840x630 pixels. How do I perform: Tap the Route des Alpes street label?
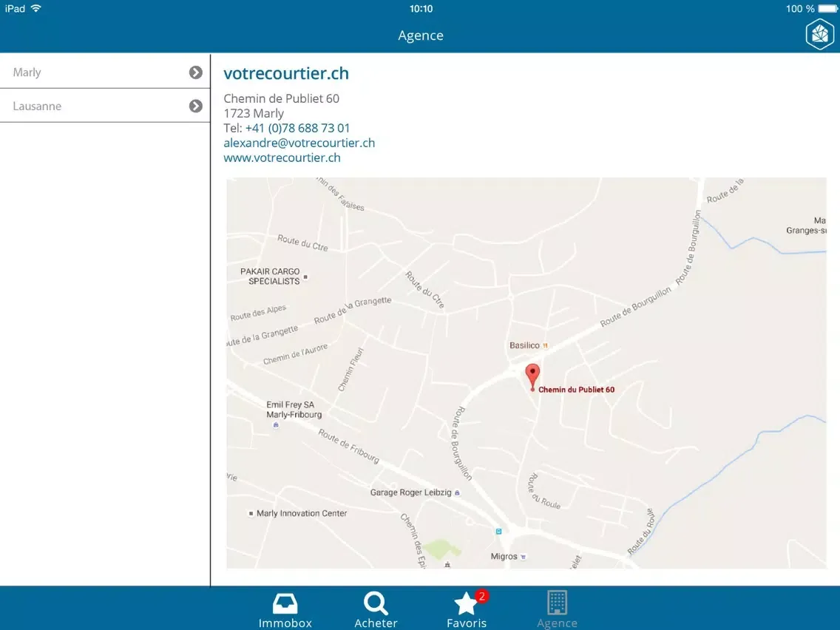[258, 313]
